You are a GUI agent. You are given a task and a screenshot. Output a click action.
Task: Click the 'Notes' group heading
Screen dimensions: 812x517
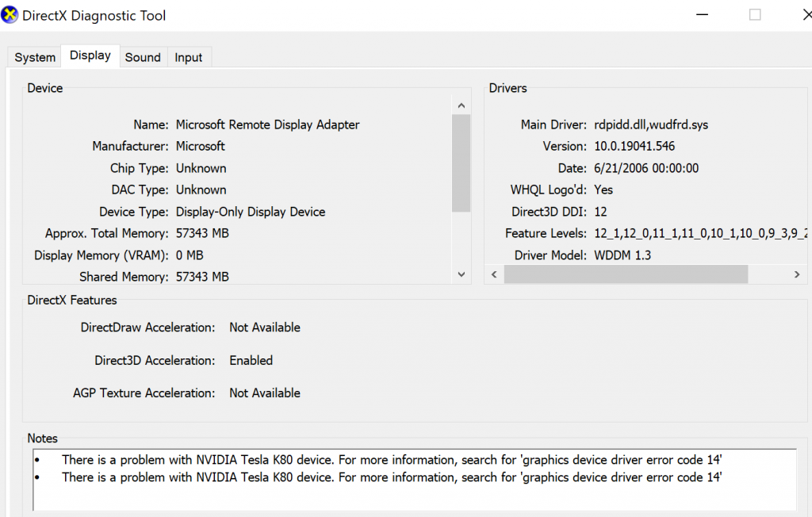tap(43, 438)
